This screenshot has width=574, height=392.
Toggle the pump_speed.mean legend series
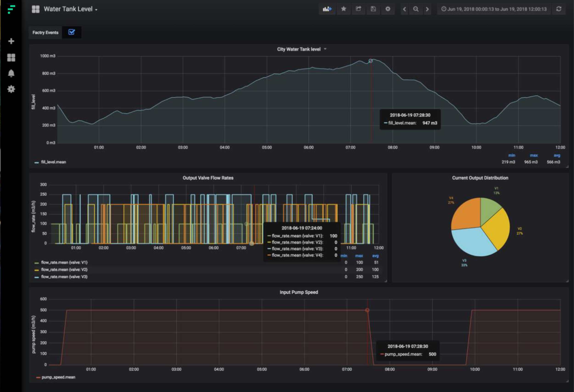(59, 377)
